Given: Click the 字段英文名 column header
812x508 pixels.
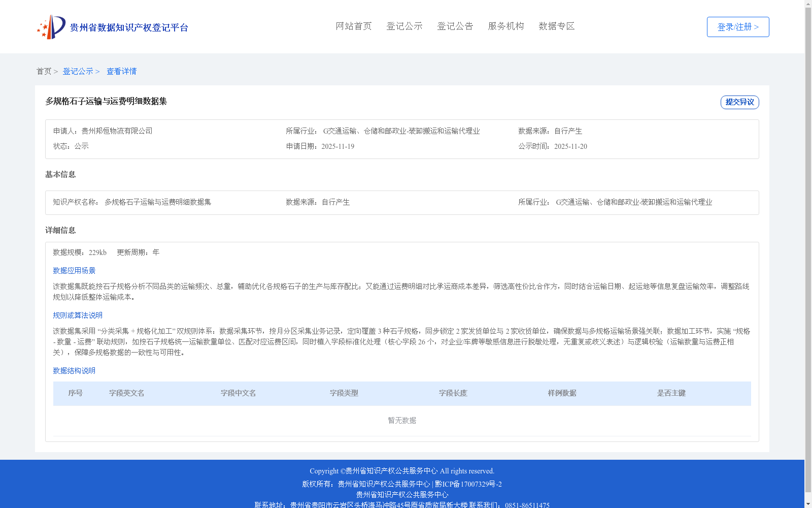Looking at the screenshot, I should click(127, 393).
